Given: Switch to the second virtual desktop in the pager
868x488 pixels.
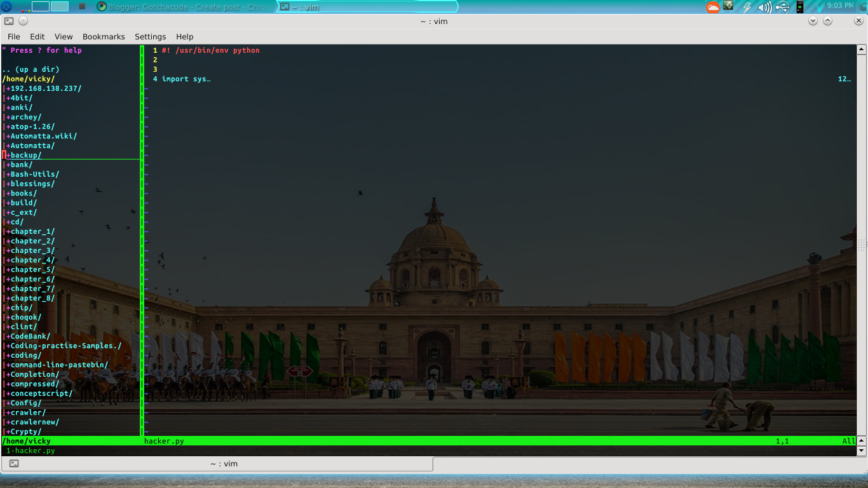Looking at the screenshot, I should 60,6.
